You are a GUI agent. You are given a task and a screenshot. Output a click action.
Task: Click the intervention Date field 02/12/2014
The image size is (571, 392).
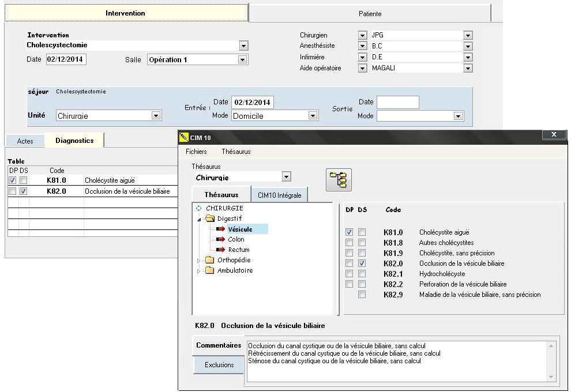(x=66, y=59)
